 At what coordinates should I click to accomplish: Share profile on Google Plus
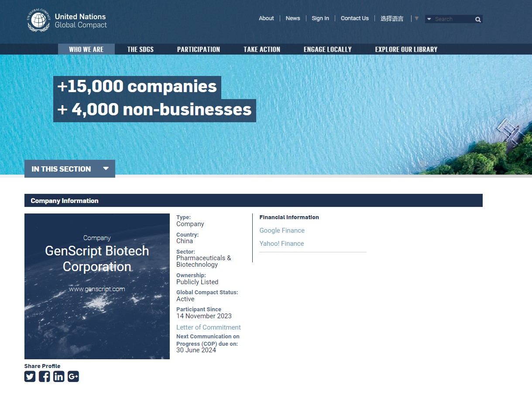pyautogui.click(x=73, y=376)
